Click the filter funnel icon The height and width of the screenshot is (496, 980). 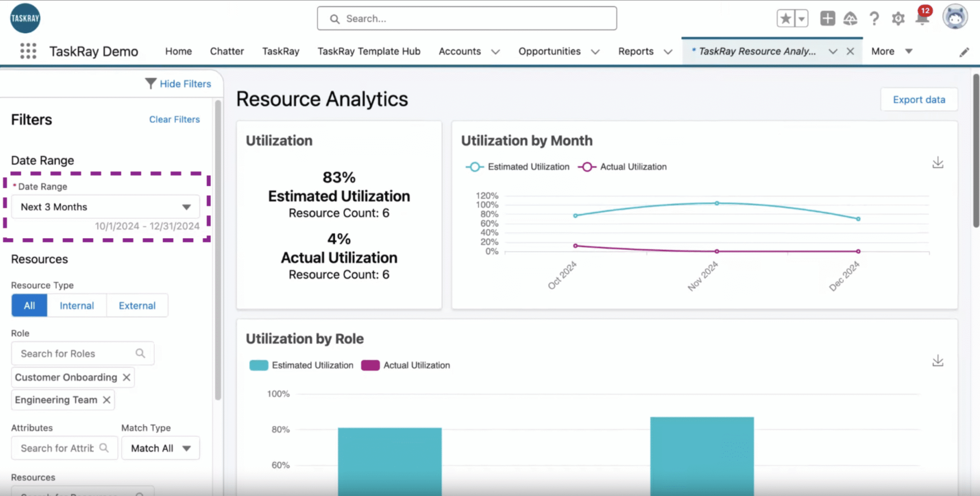(150, 83)
